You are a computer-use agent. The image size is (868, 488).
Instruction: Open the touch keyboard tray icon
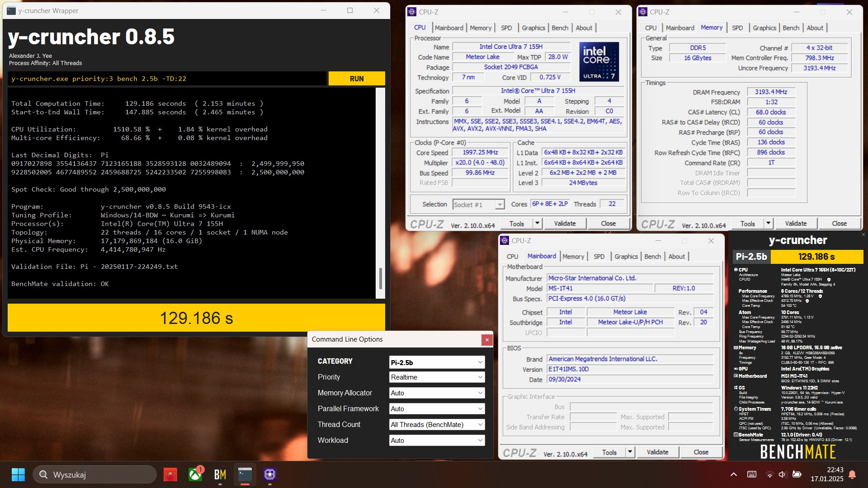click(752, 474)
